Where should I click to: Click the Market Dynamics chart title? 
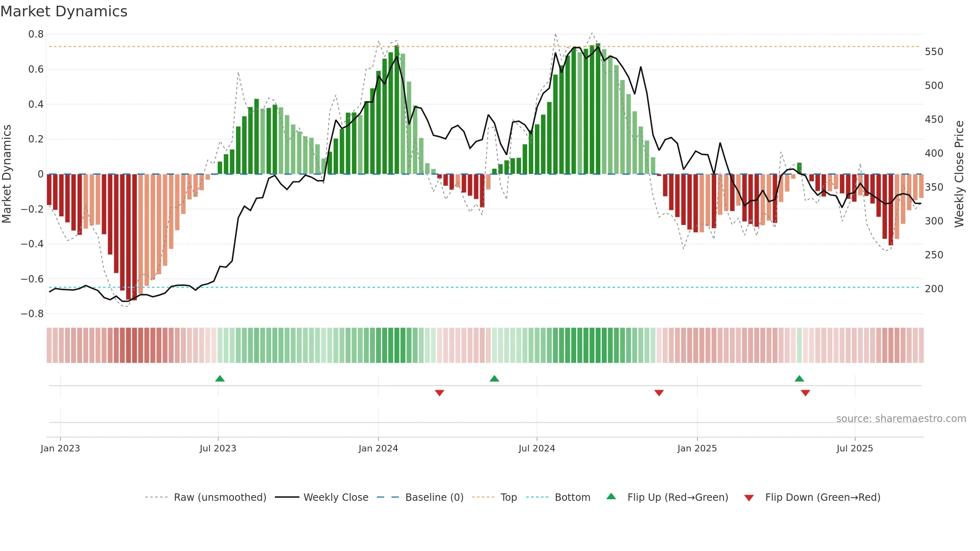(x=64, y=11)
